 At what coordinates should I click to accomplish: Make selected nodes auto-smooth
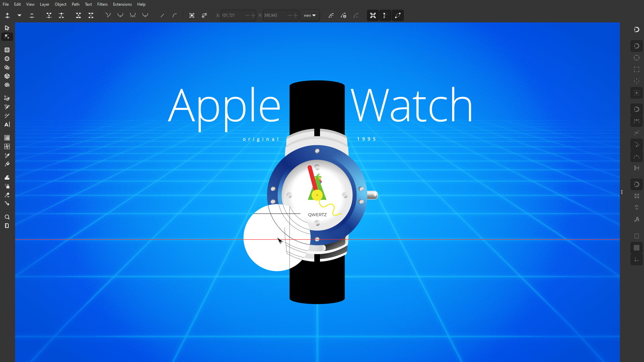[x=145, y=15]
